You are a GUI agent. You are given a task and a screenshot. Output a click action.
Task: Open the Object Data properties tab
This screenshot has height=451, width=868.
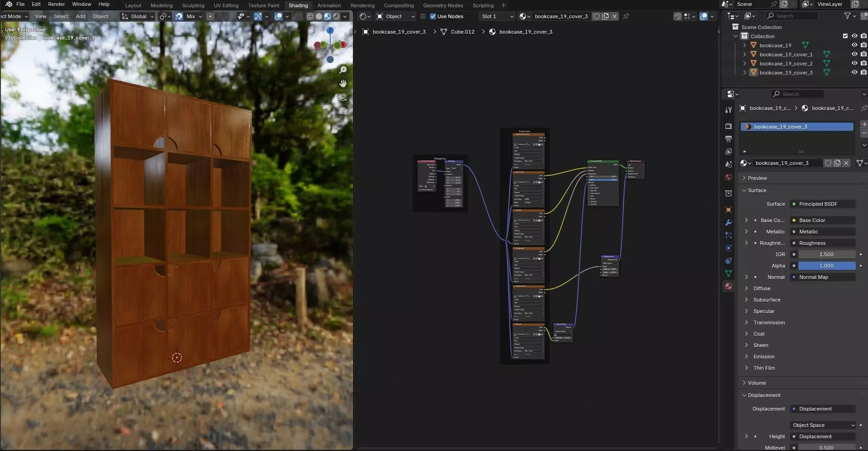(x=729, y=273)
